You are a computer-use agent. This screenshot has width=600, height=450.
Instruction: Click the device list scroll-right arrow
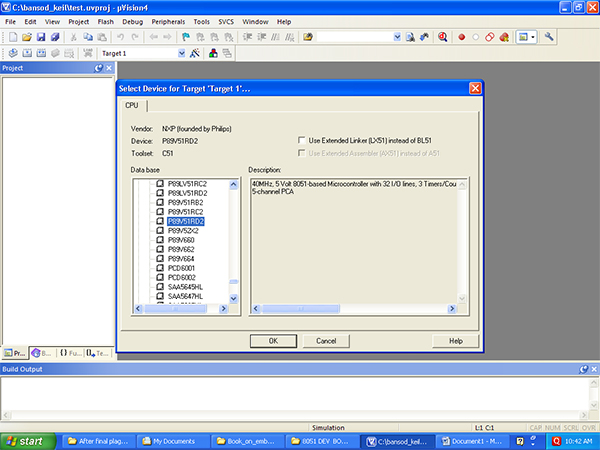tap(223, 308)
